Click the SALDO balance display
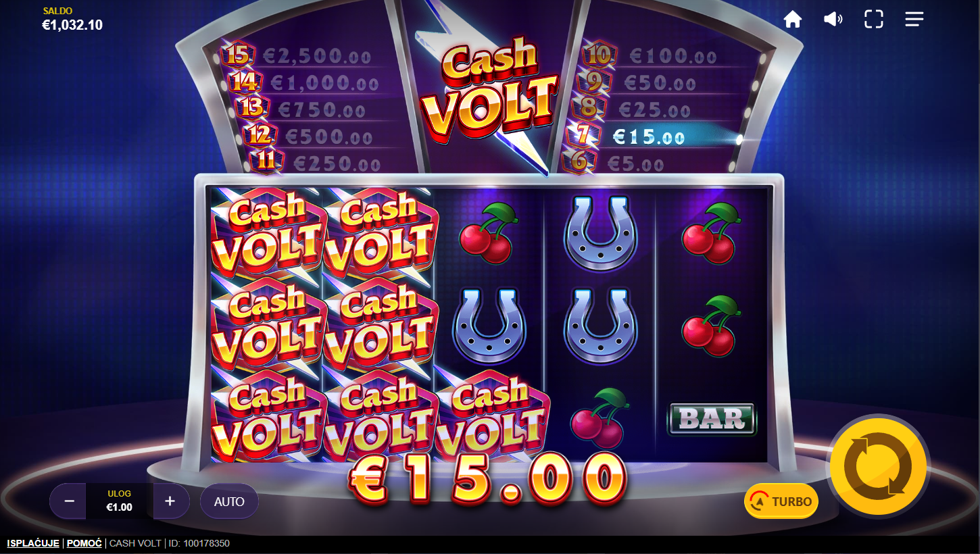Viewport: 980px width, 554px height. click(x=72, y=20)
